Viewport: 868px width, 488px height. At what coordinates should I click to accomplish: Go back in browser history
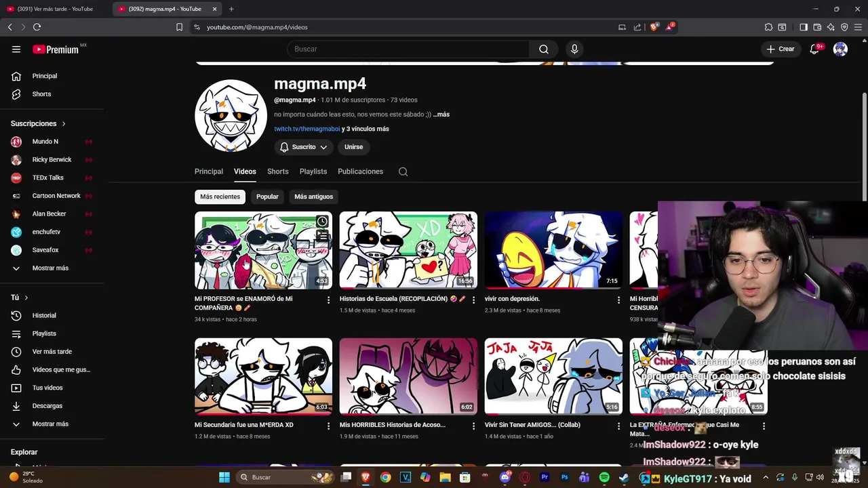coord(9,27)
